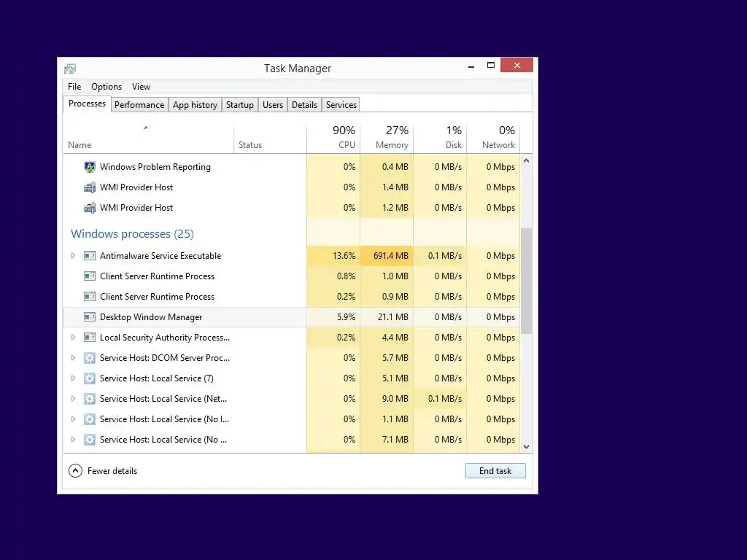Screen dimensions: 747x560
Task: Click the Service Host: DCOM Server gear icon
Action: [x=90, y=358]
